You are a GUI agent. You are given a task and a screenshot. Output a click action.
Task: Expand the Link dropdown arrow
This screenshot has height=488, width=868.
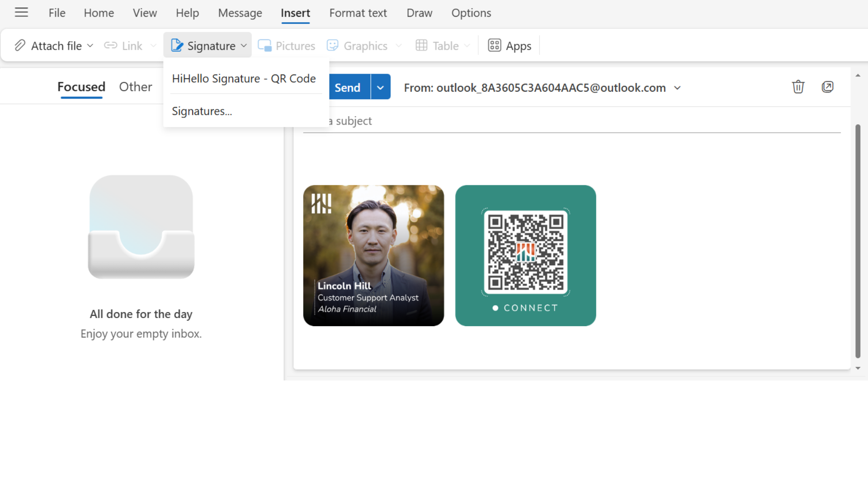tap(153, 46)
